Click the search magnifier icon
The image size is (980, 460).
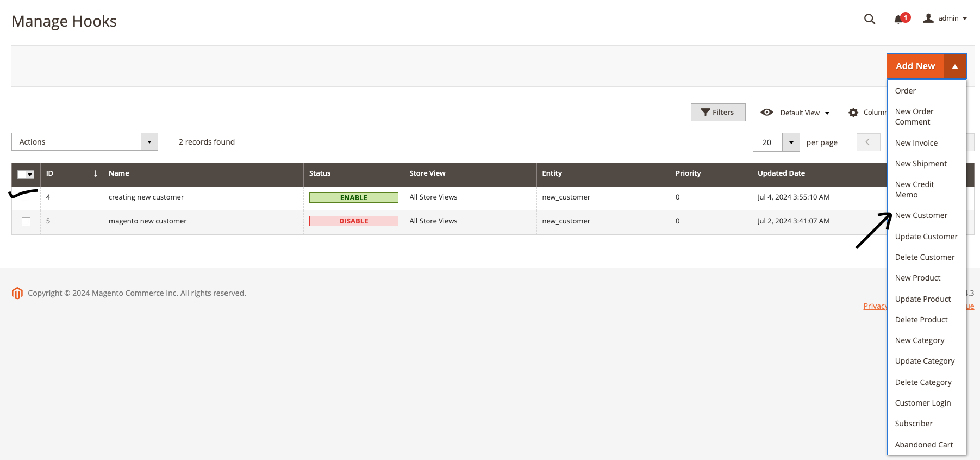pyautogui.click(x=869, y=19)
